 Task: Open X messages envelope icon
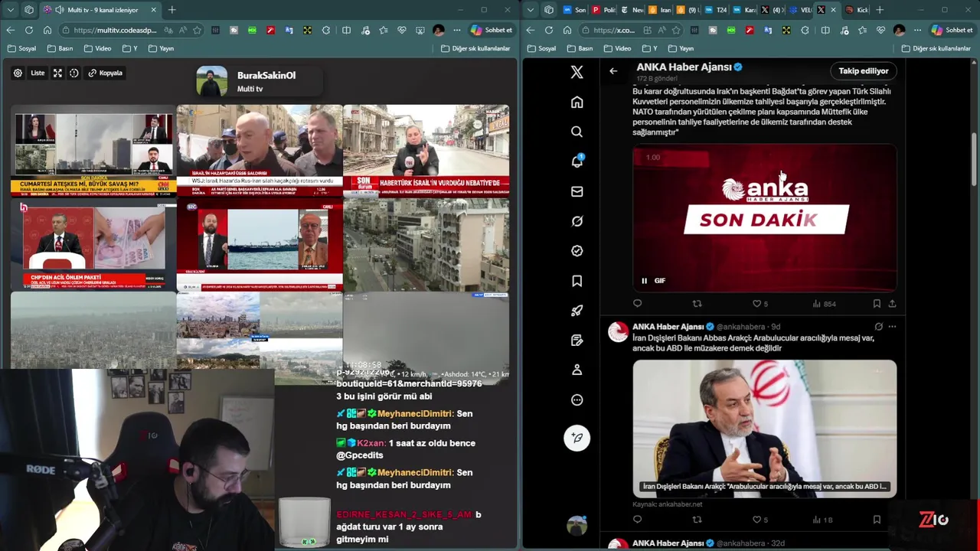[x=577, y=191]
